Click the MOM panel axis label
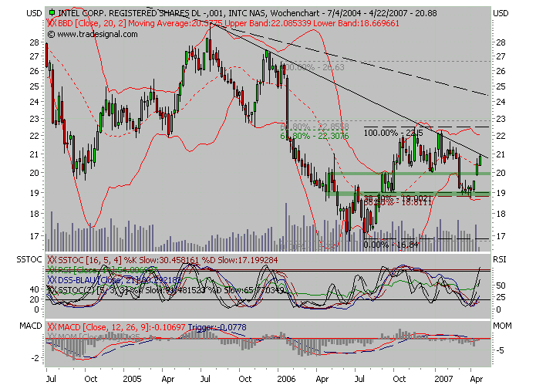The height and width of the screenshot is (392, 536). (x=502, y=326)
